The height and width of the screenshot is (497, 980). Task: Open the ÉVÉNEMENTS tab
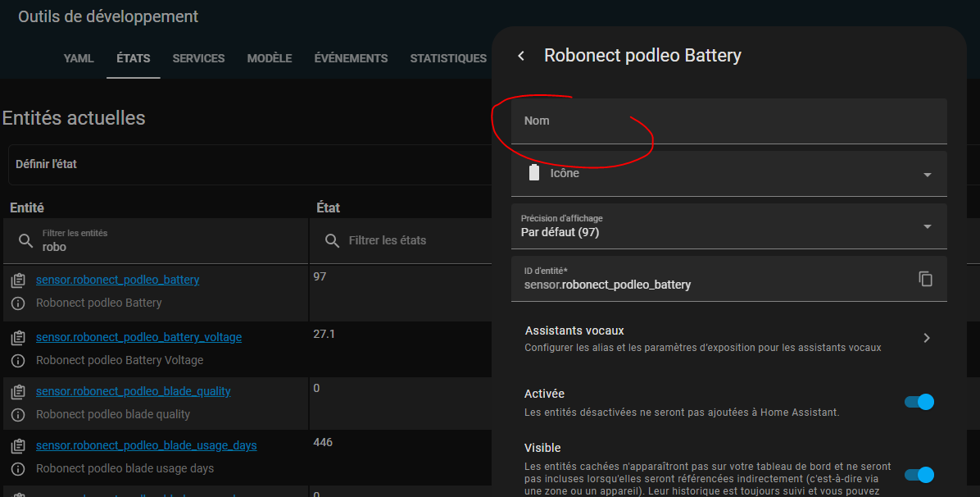point(351,58)
